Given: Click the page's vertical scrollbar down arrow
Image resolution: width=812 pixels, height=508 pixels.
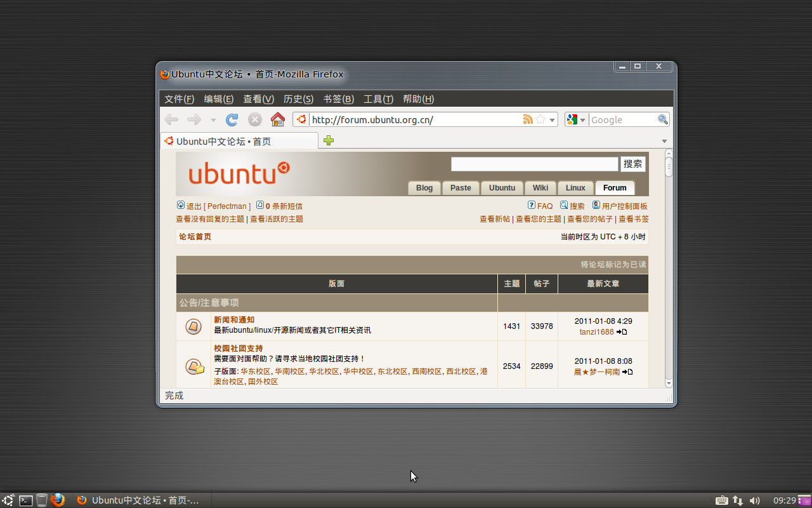Looking at the screenshot, I should (669, 384).
